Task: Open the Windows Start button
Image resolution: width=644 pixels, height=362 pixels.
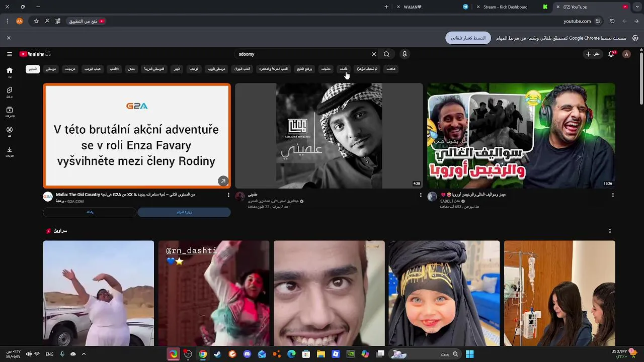Action: pos(469,354)
